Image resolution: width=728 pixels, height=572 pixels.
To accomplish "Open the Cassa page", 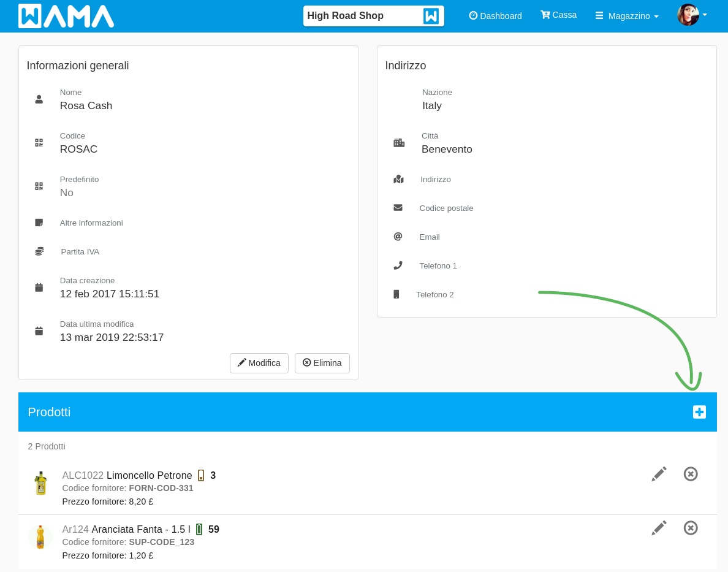I will coord(558,15).
